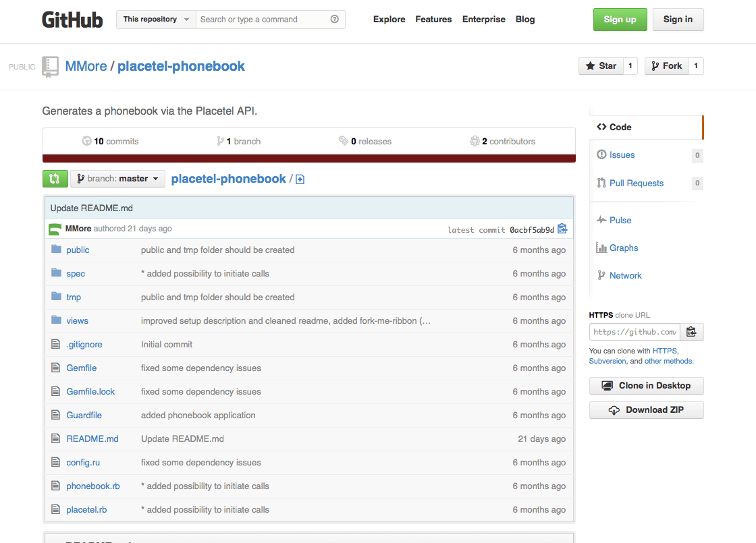
Task: Click the README.md file icon
Action: (x=56, y=438)
